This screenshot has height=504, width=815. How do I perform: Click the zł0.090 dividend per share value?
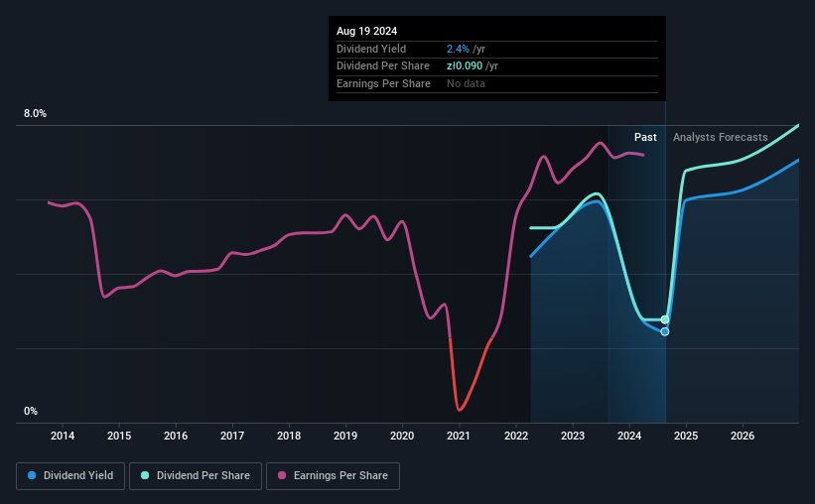click(x=465, y=66)
